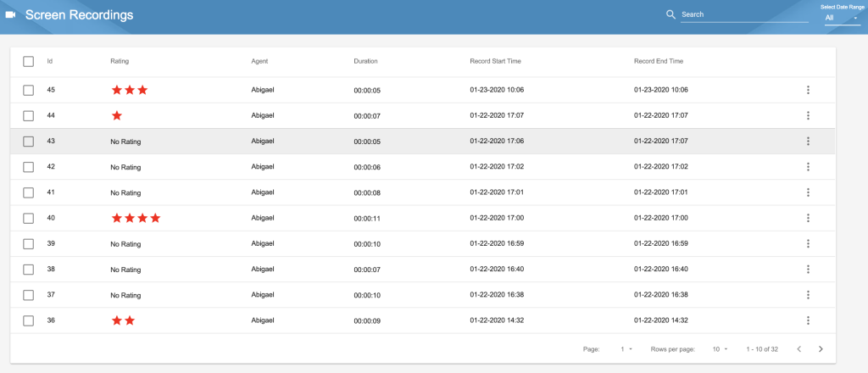Sort by the Duration column header
The width and height of the screenshot is (868, 373).
click(365, 61)
